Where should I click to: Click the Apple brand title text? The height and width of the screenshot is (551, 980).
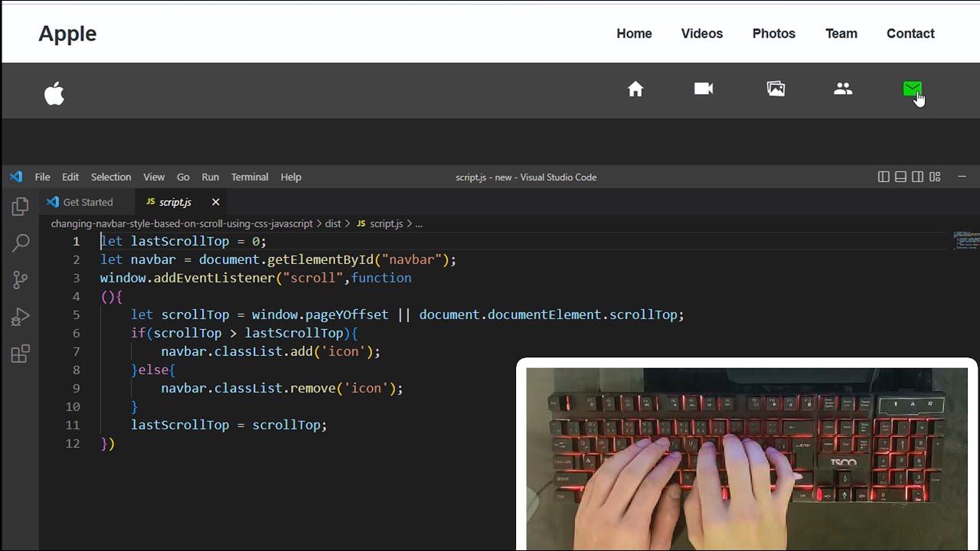[x=67, y=34]
